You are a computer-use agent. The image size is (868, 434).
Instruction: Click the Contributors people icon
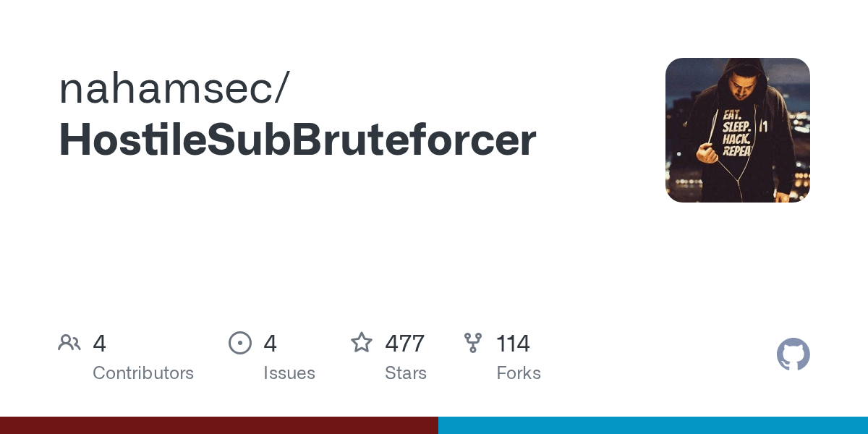click(x=69, y=343)
